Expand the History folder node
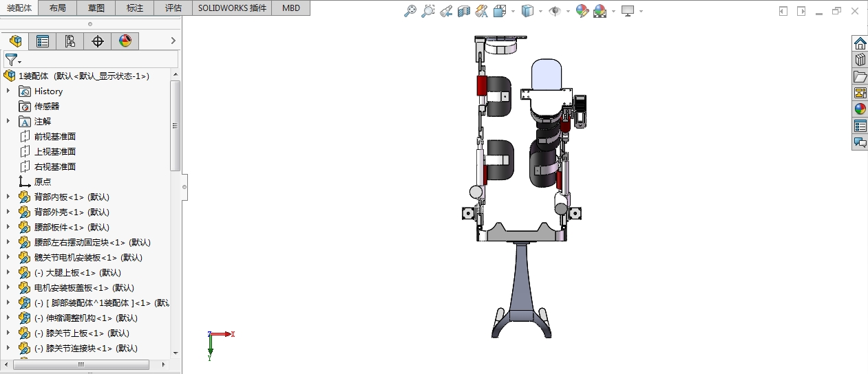This screenshot has width=868, height=374. [8, 91]
